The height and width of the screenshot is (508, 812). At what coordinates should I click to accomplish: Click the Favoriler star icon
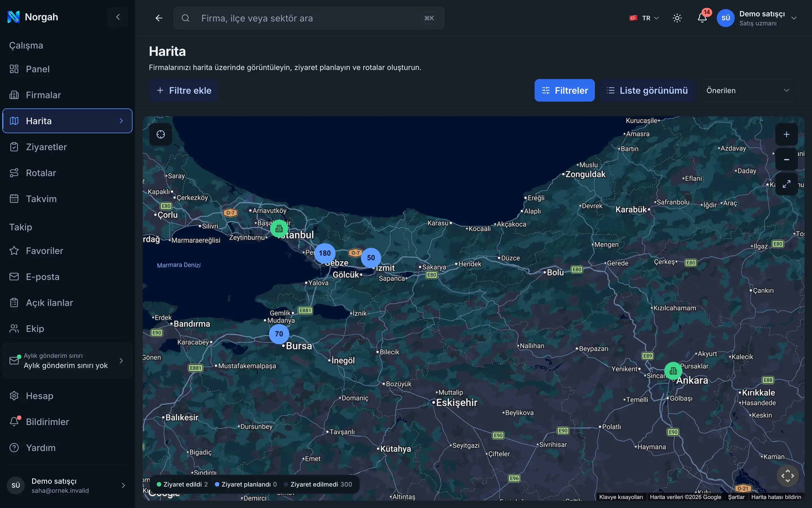pos(14,251)
